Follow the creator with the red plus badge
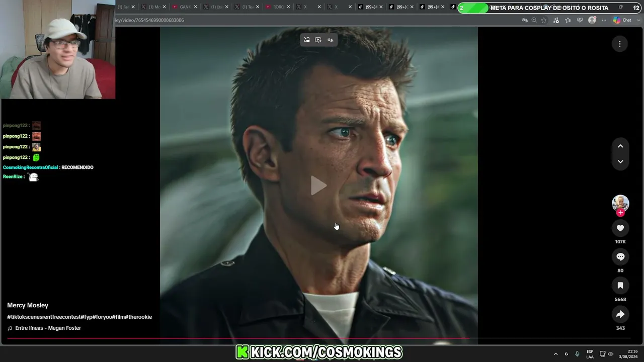 620,213
